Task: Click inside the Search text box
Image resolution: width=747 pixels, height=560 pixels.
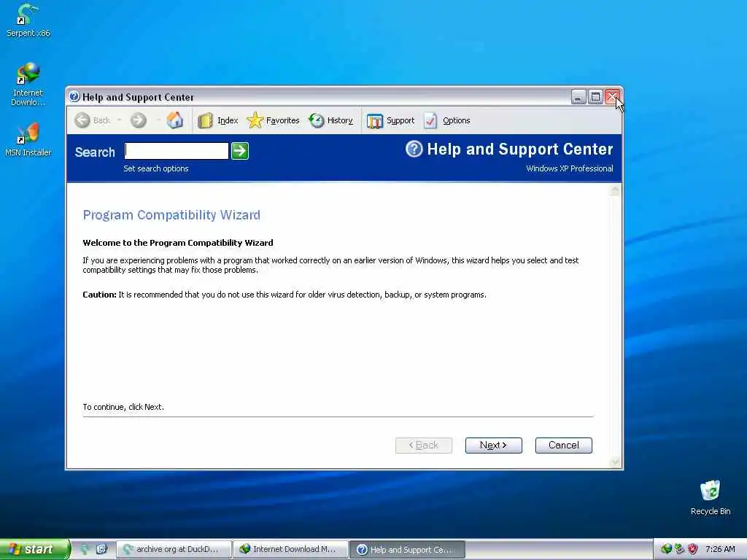Action: [177, 151]
